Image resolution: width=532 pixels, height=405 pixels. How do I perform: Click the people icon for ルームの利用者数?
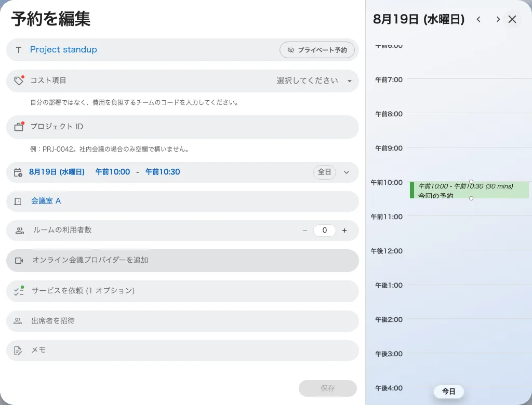[20, 231]
